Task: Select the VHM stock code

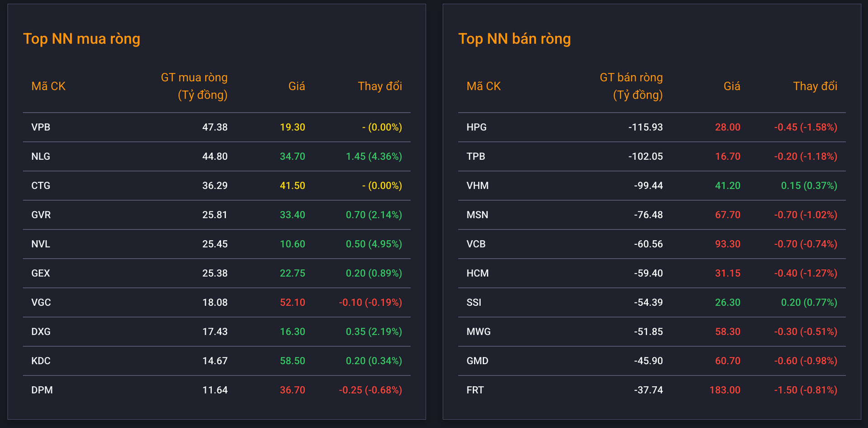Action: click(x=477, y=185)
